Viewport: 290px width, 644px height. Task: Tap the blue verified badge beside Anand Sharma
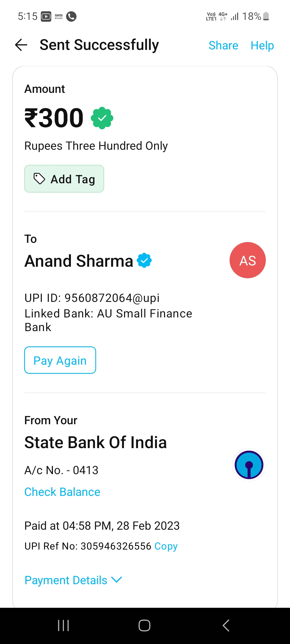click(x=144, y=260)
